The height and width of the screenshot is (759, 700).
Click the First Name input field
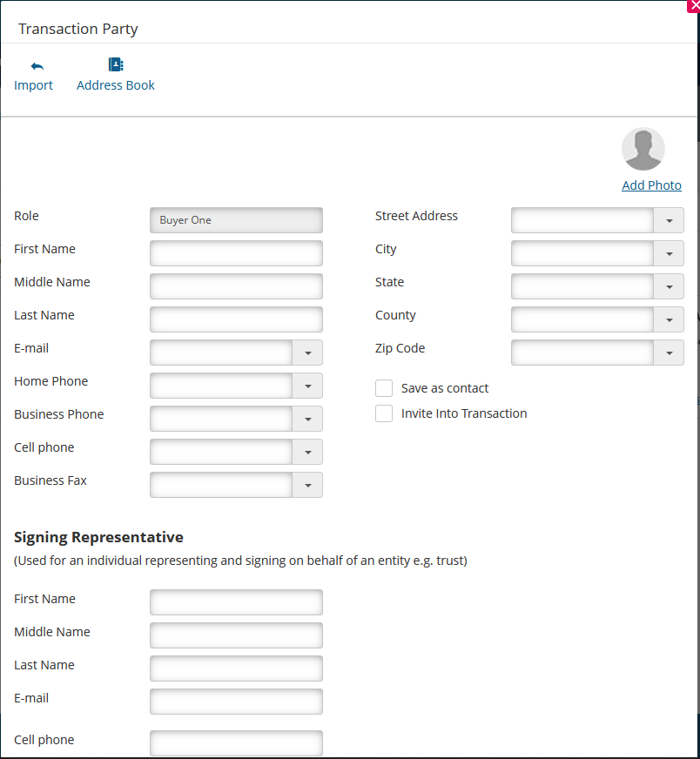pos(236,253)
